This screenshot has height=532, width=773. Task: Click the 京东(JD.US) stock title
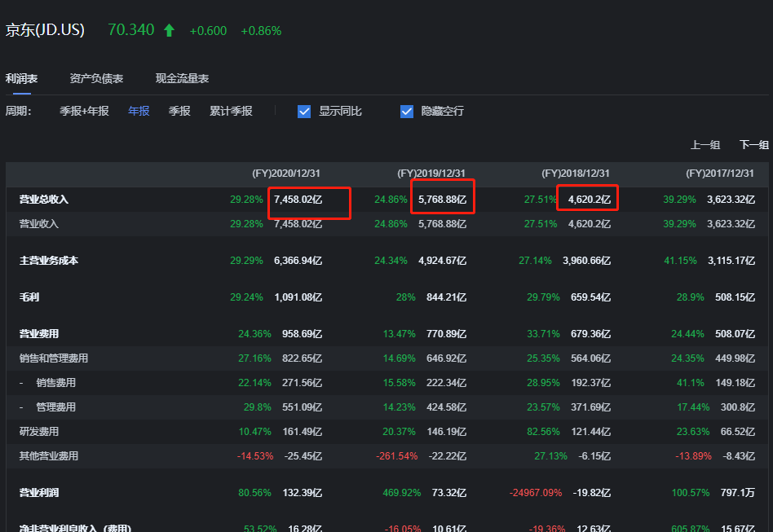pyautogui.click(x=45, y=30)
